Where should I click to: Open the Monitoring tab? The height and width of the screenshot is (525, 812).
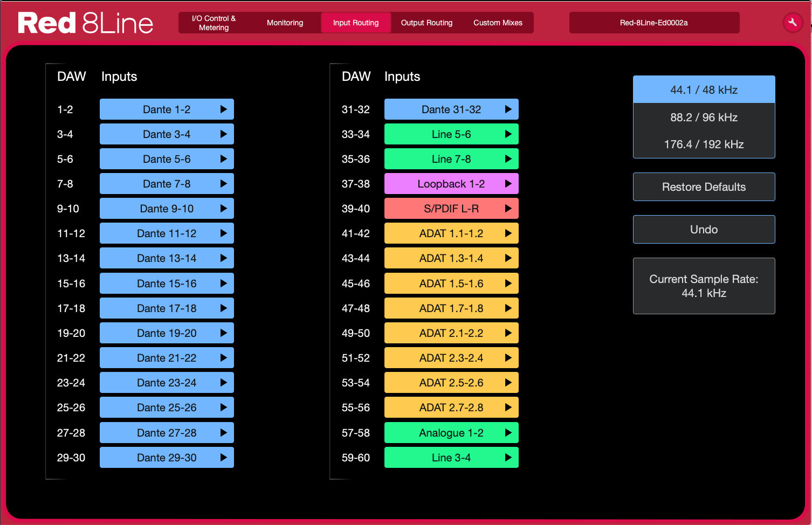pos(285,23)
